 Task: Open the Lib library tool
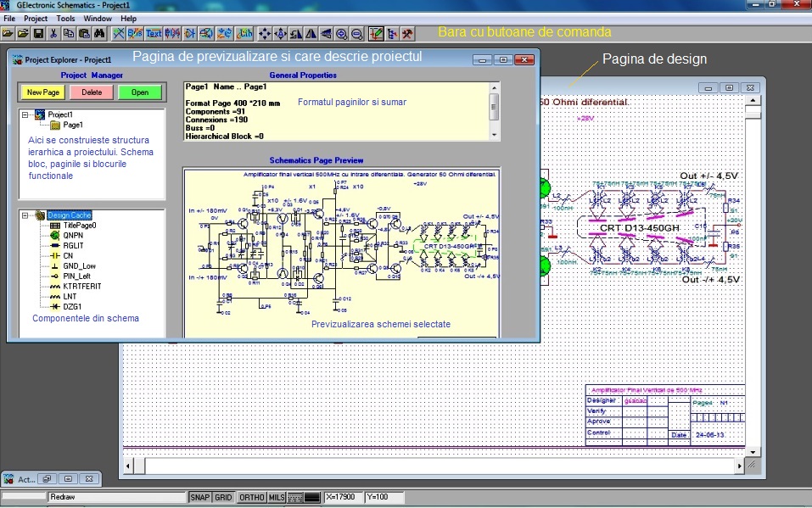coord(244,34)
